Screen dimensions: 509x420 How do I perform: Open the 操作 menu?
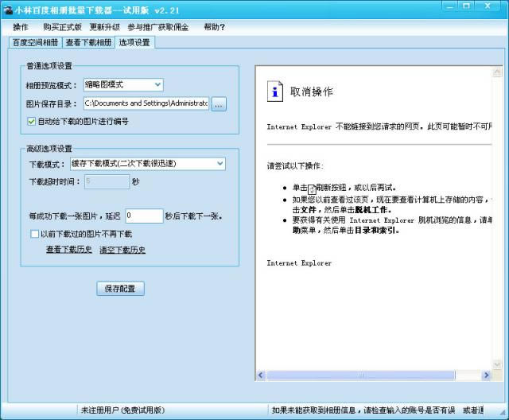tap(21, 27)
